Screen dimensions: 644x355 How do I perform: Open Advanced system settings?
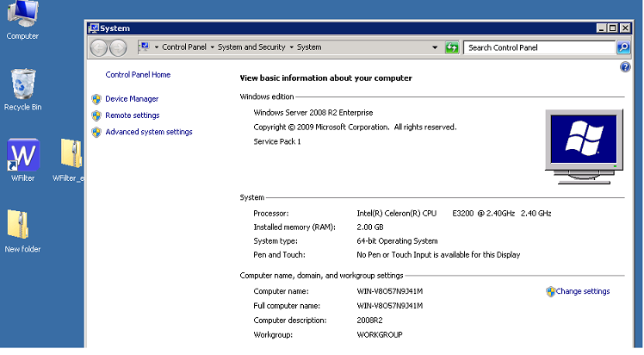tap(148, 132)
